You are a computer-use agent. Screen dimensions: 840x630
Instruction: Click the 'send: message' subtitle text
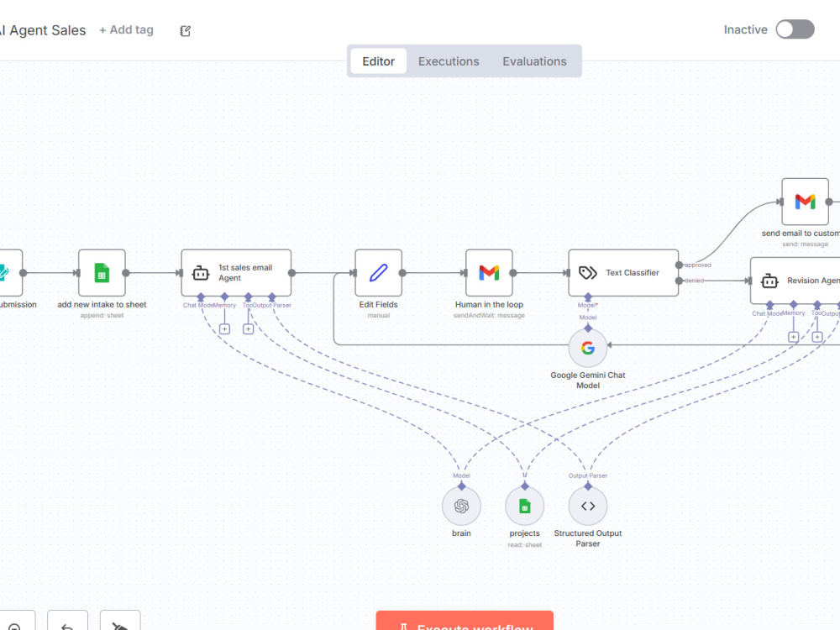(806, 244)
